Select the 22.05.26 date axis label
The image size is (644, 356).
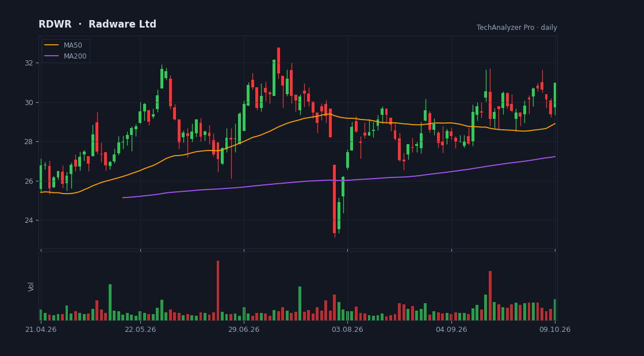140,330
